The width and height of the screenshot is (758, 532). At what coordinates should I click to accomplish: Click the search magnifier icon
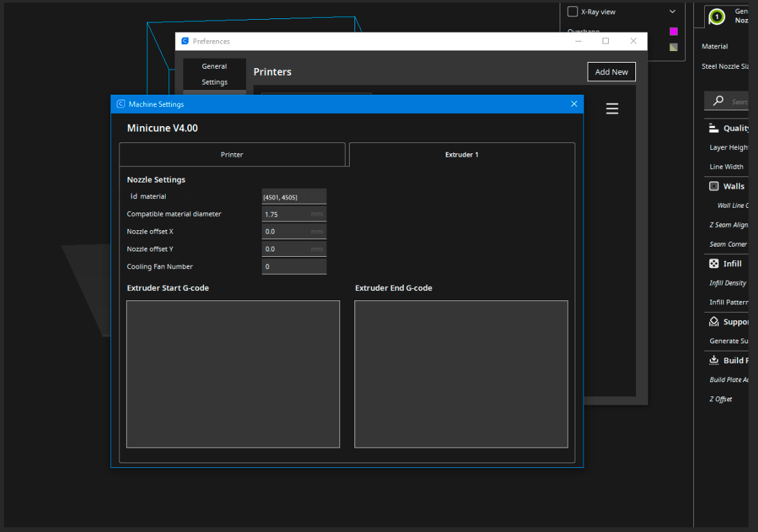(718, 101)
